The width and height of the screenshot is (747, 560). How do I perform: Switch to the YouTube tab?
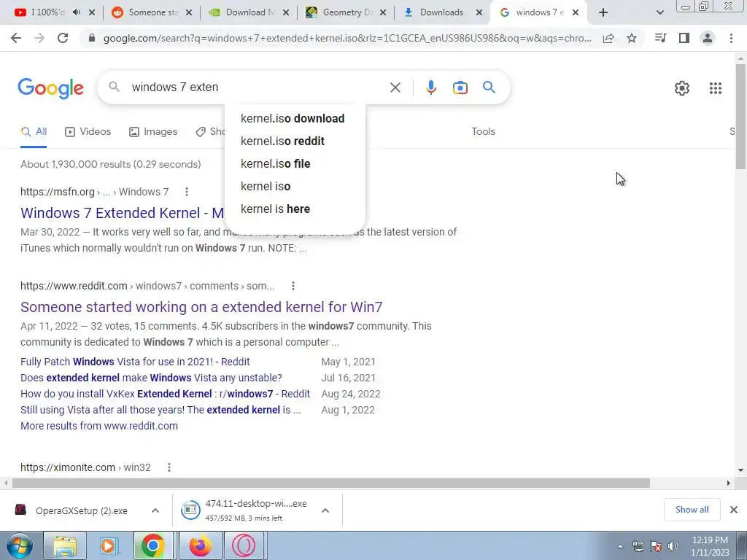(x=47, y=13)
